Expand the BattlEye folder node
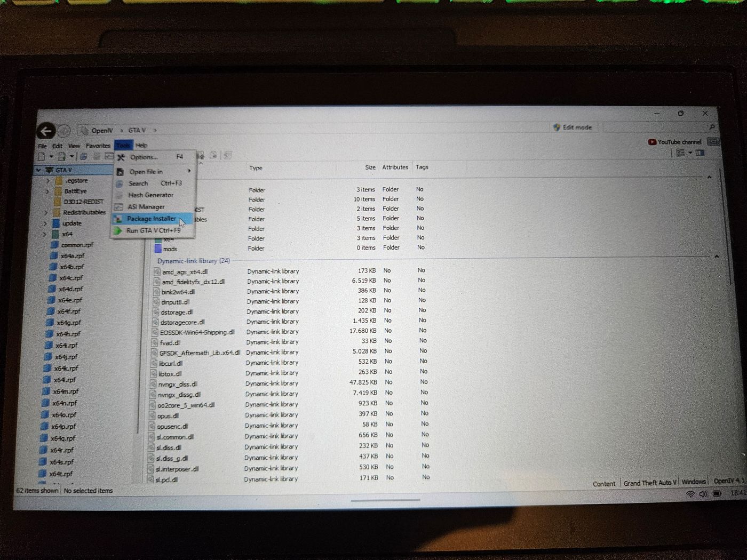 pos(47,191)
